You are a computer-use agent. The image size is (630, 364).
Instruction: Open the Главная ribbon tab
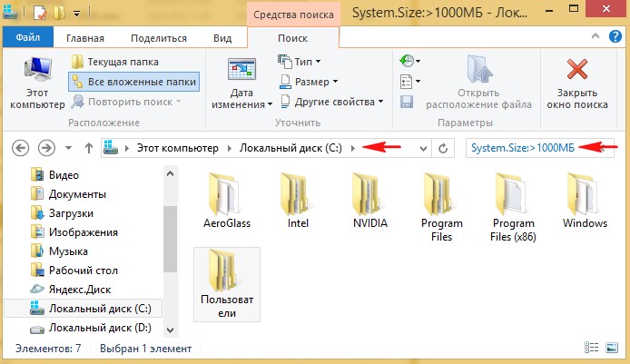pos(84,38)
